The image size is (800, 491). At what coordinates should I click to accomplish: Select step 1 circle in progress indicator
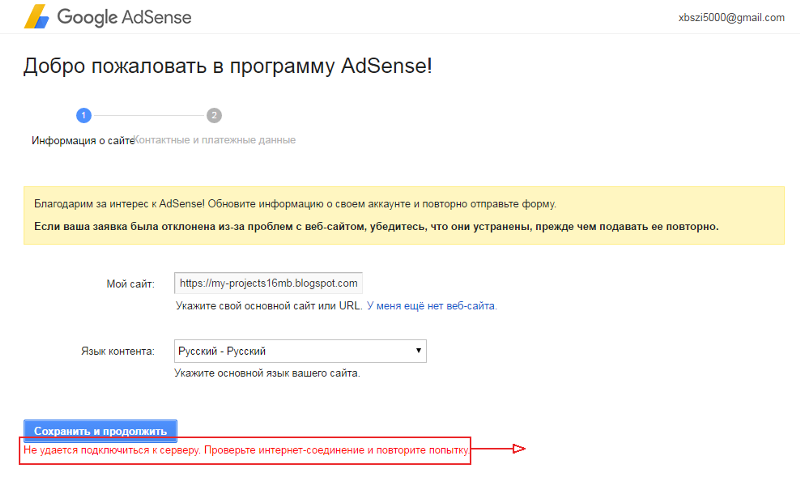(84, 115)
